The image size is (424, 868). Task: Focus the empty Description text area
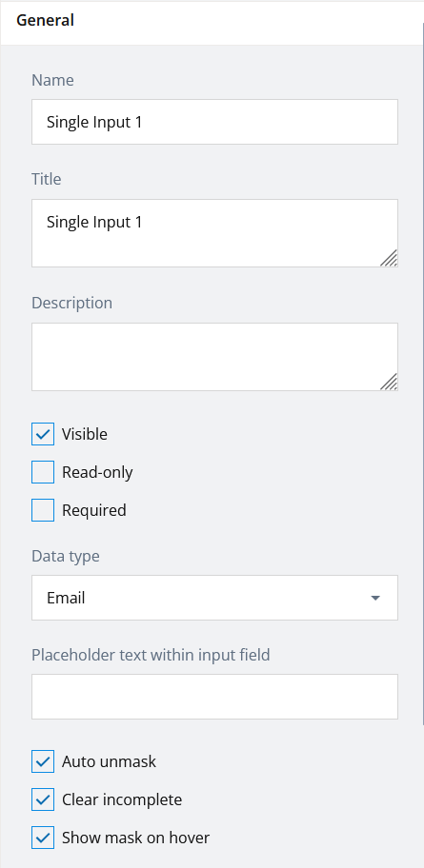click(214, 357)
